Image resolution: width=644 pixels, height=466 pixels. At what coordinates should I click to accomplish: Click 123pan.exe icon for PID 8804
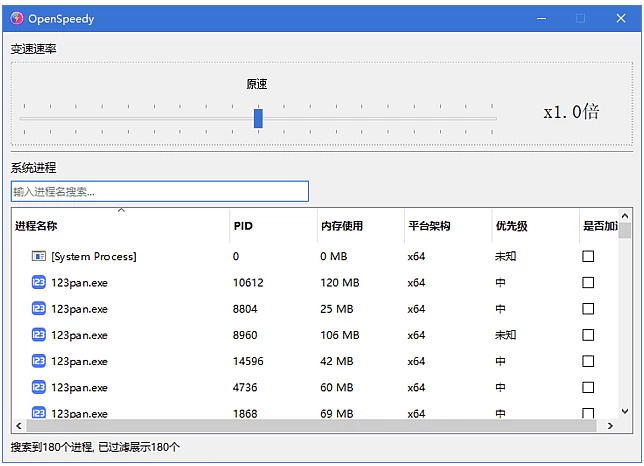pyautogui.click(x=38, y=309)
